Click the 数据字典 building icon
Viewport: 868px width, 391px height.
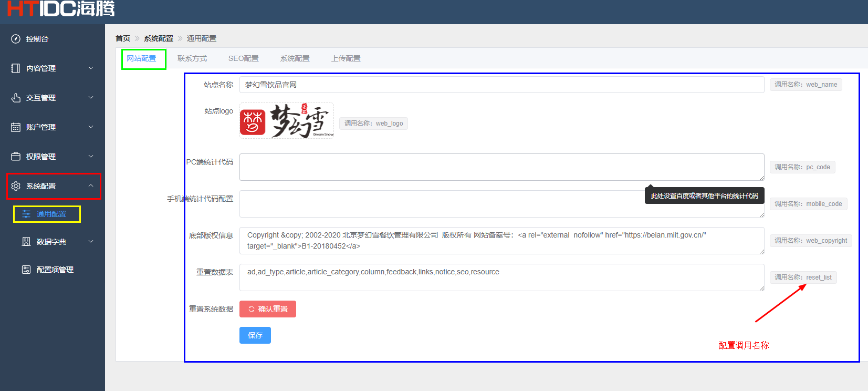[x=26, y=242]
